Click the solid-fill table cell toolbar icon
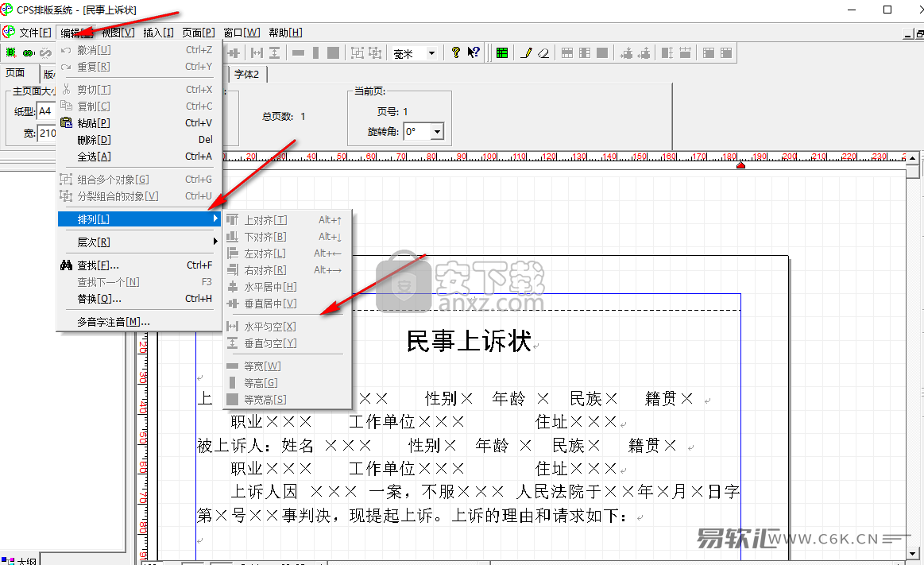This screenshot has width=924, height=565. (x=602, y=53)
